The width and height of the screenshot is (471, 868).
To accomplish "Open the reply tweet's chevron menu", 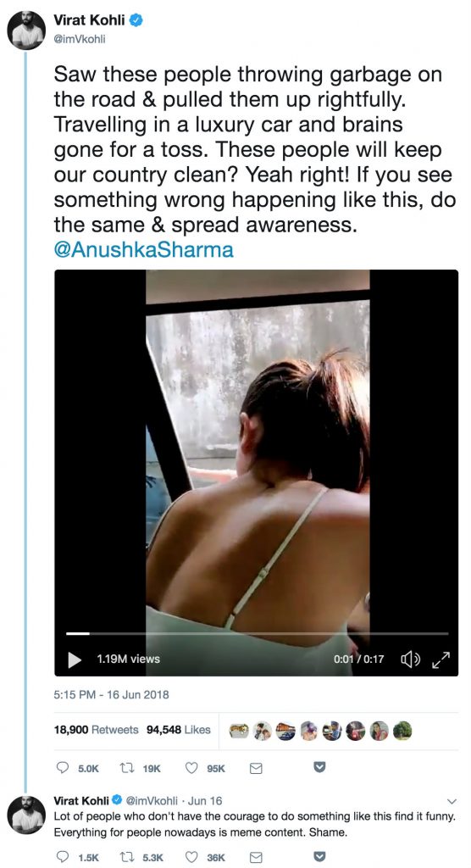I will pos(451,801).
